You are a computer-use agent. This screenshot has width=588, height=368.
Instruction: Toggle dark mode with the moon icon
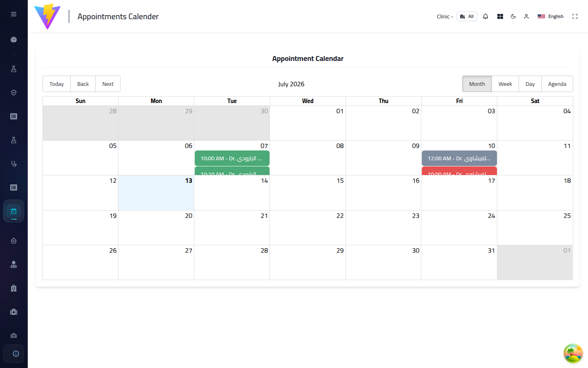513,16
